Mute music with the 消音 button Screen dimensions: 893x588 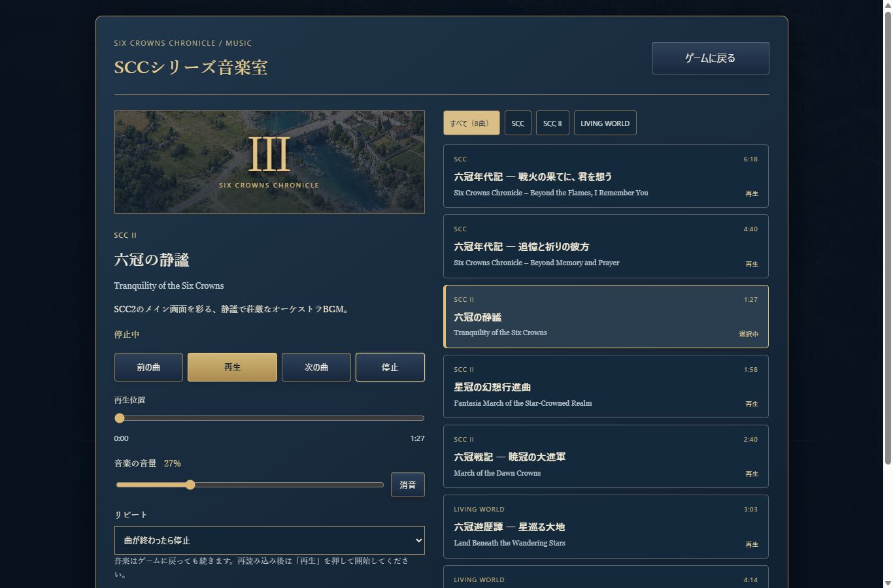click(408, 485)
